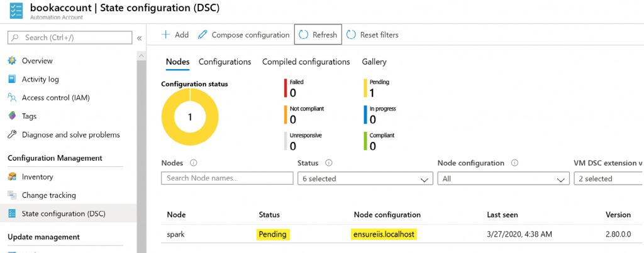Open the Change tracking icon

[11, 195]
